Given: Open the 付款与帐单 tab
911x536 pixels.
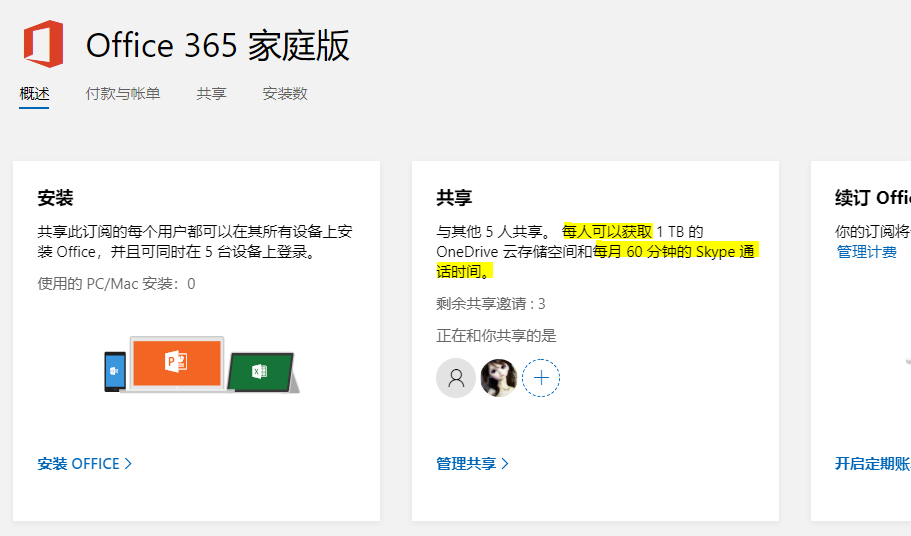Looking at the screenshot, I should point(123,93).
